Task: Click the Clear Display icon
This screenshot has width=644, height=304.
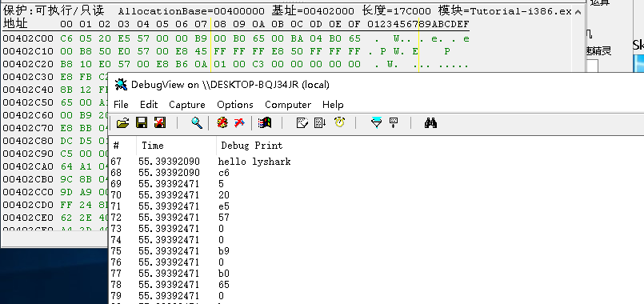Action: point(302,123)
